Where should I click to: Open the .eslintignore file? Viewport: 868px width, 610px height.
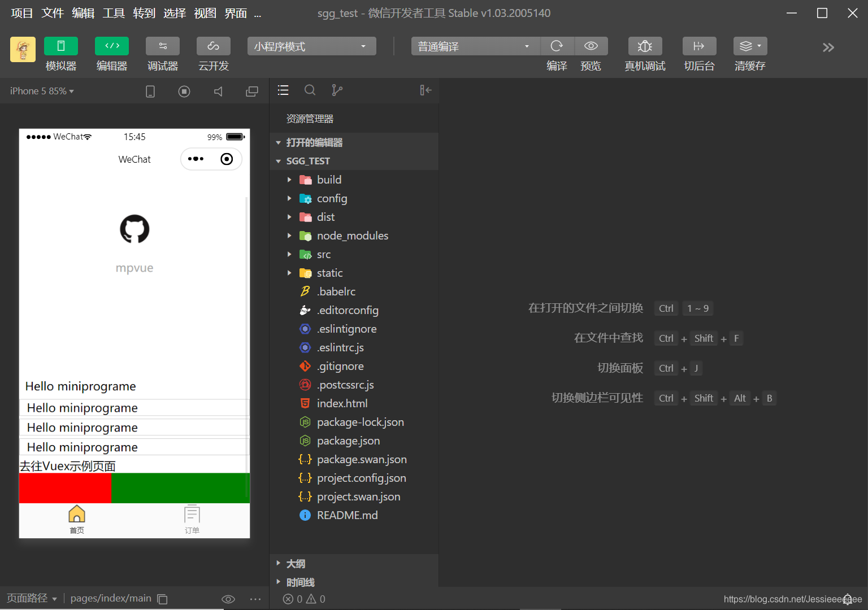pos(354,329)
